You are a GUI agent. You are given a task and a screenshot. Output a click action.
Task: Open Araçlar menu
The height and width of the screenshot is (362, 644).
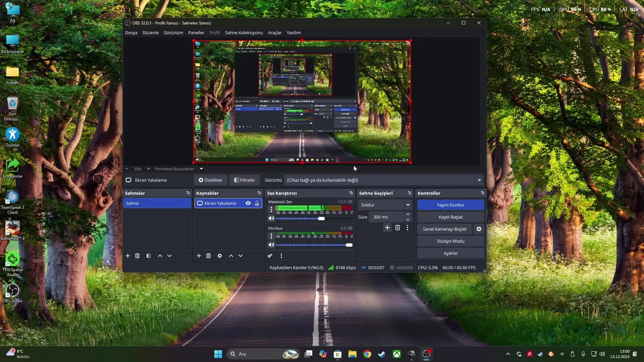click(x=275, y=33)
